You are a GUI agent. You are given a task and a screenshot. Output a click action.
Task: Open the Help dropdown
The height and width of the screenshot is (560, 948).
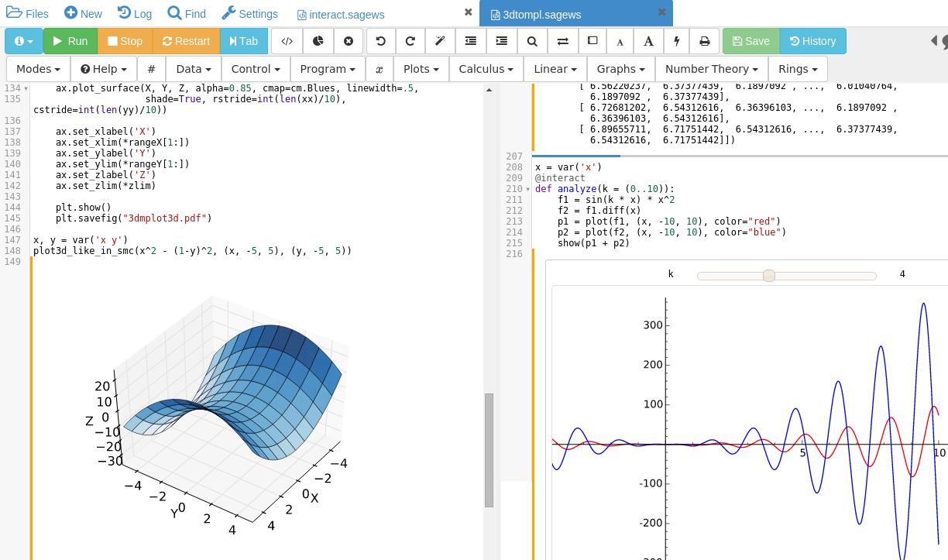pos(104,69)
